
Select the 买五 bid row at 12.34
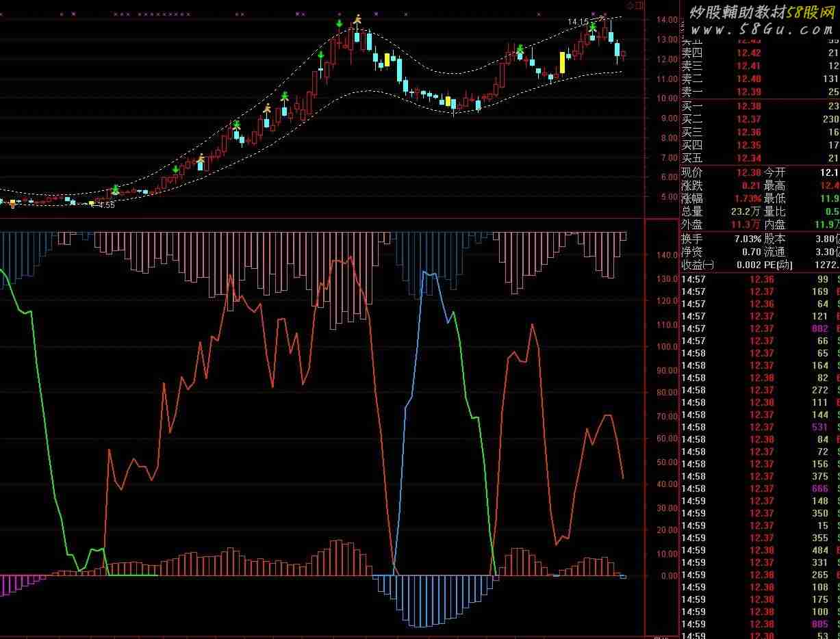(x=760, y=158)
